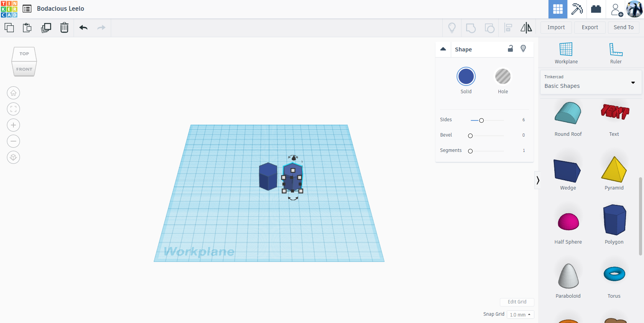
Task: Click the Group shapes icon
Action: coord(471,28)
